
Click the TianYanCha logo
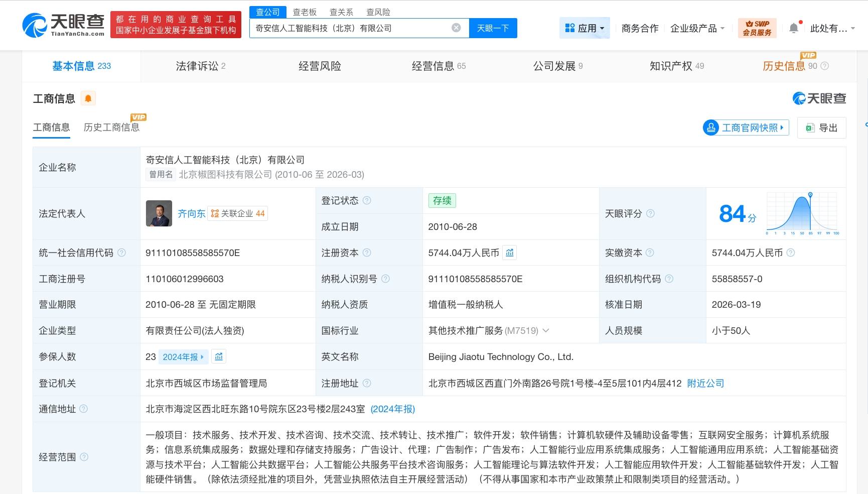[x=63, y=25]
